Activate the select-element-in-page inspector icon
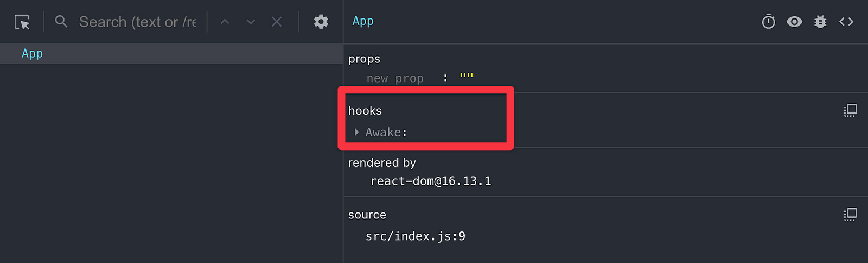 pyautogui.click(x=22, y=22)
